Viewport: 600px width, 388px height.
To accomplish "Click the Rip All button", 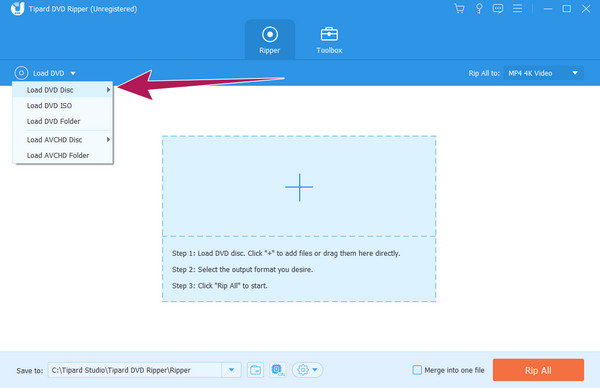I will (x=538, y=370).
